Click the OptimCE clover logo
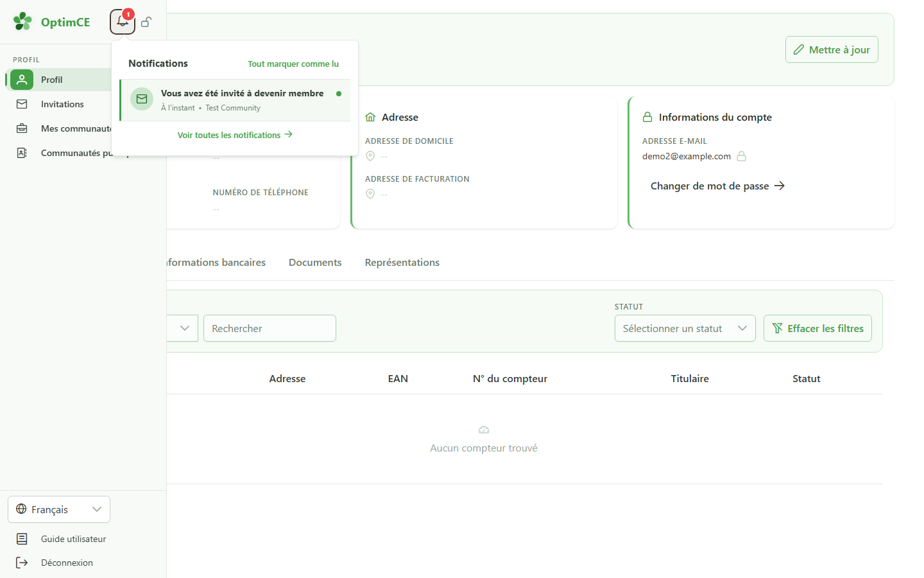This screenshot has width=924, height=578. pos(22,21)
